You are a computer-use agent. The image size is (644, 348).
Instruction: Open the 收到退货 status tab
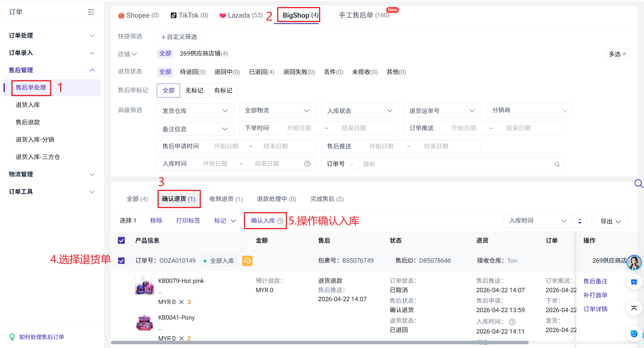click(226, 199)
